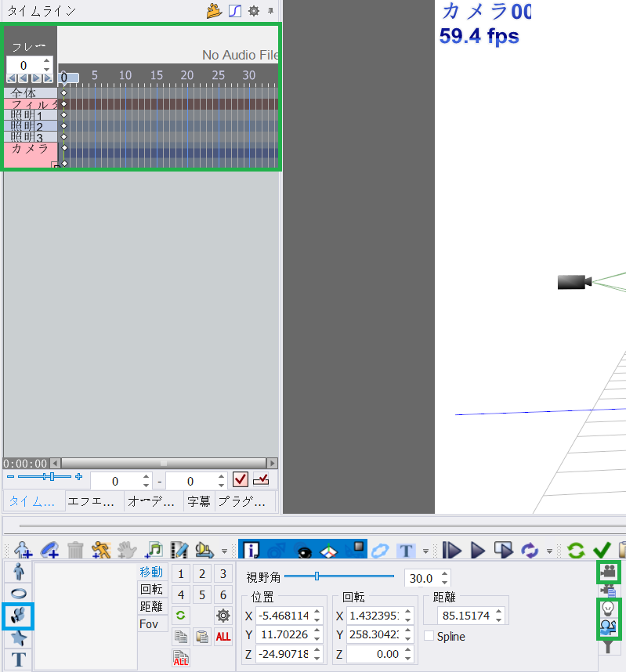Select the camera mode icon in left sidebar
Viewport: 626px width, 672px height.
coord(19,616)
